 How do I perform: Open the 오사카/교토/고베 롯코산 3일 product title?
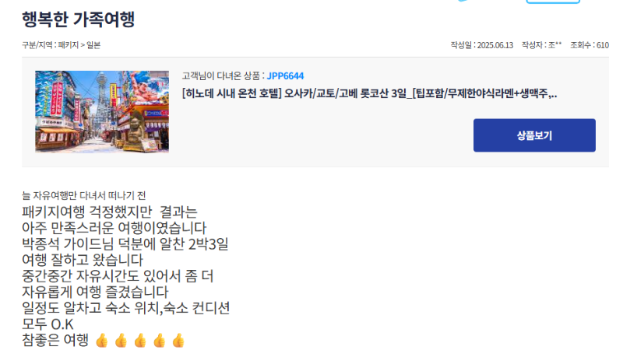369,93
